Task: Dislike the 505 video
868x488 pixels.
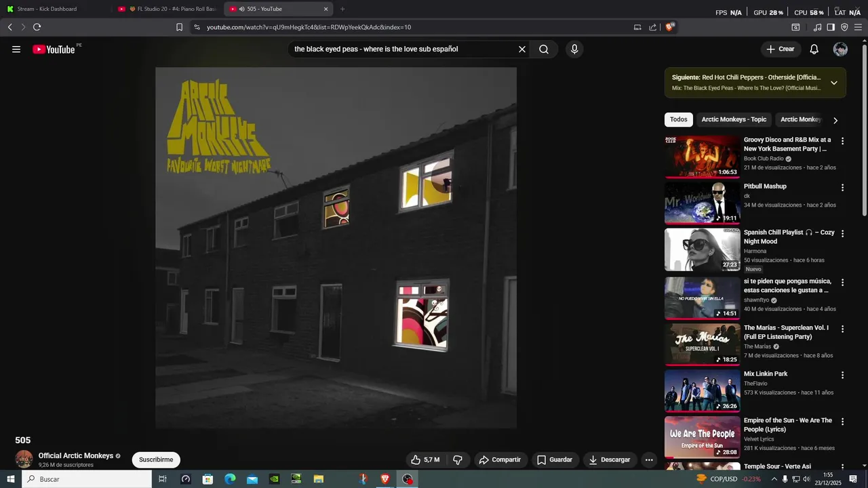Action: 458,460
